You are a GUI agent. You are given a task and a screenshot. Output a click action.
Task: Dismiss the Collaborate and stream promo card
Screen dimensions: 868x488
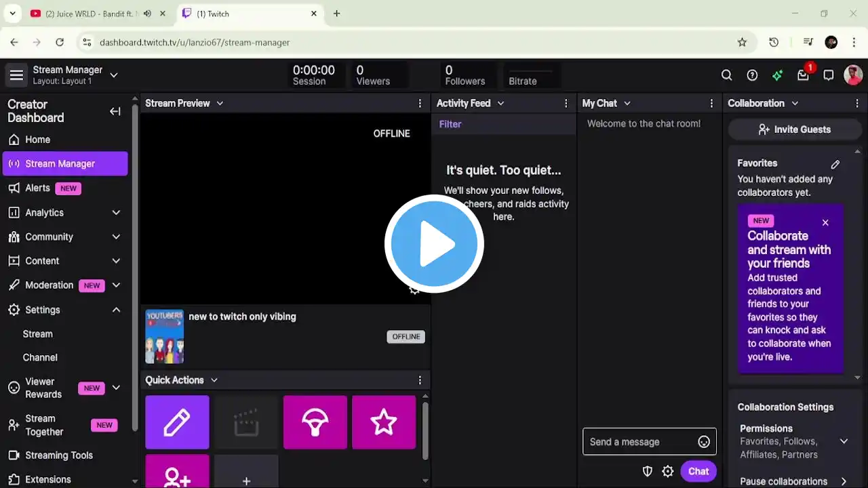pyautogui.click(x=825, y=222)
